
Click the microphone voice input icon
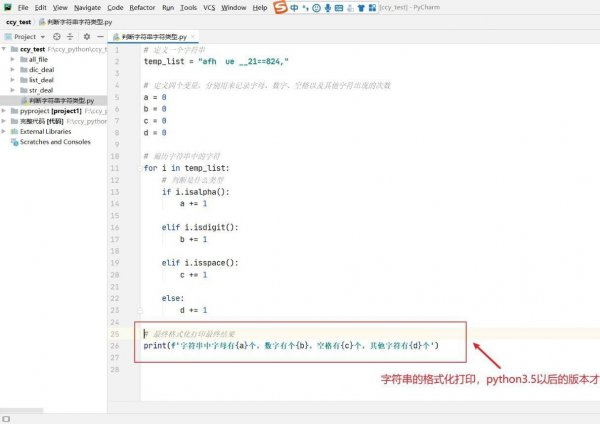tap(328, 8)
